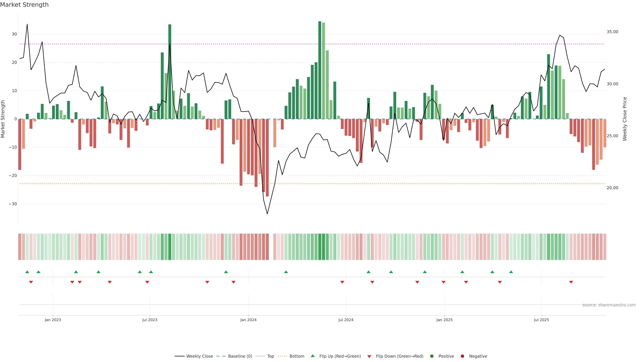This screenshot has width=644, height=362.
Task: Click the tallest dark green strength bar
Action: pos(320,70)
